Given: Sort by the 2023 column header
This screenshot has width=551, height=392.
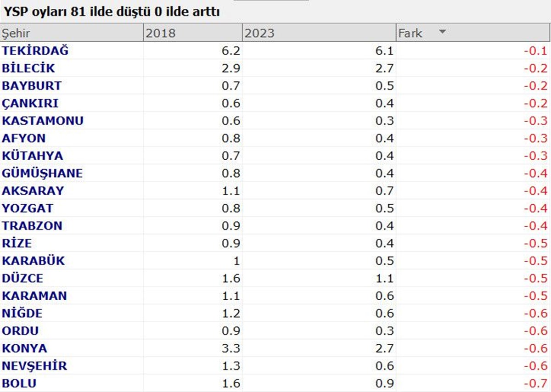Looking at the screenshot, I should pos(319,33).
